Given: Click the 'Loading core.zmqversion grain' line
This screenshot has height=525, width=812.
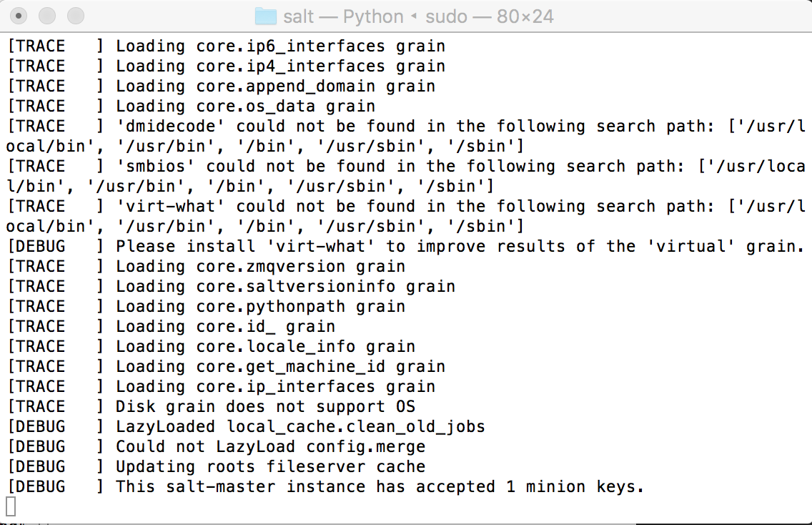Looking at the screenshot, I should point(206,266).
